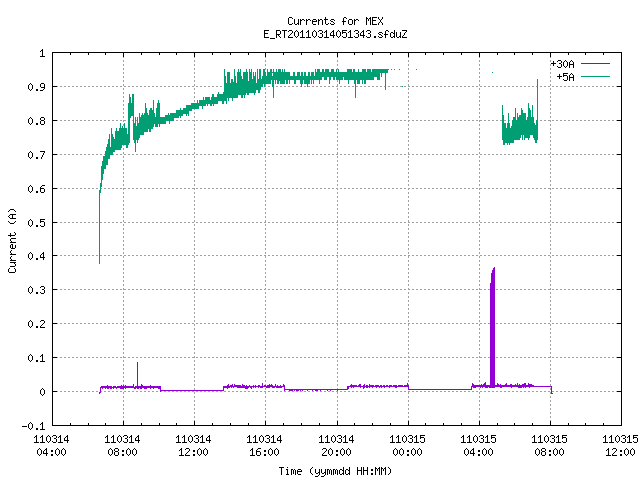Image resolution: width=640 pixels, height=480 pixels.
Task: Click the y-axis tick label 0.9
Action: pos(36,87)
